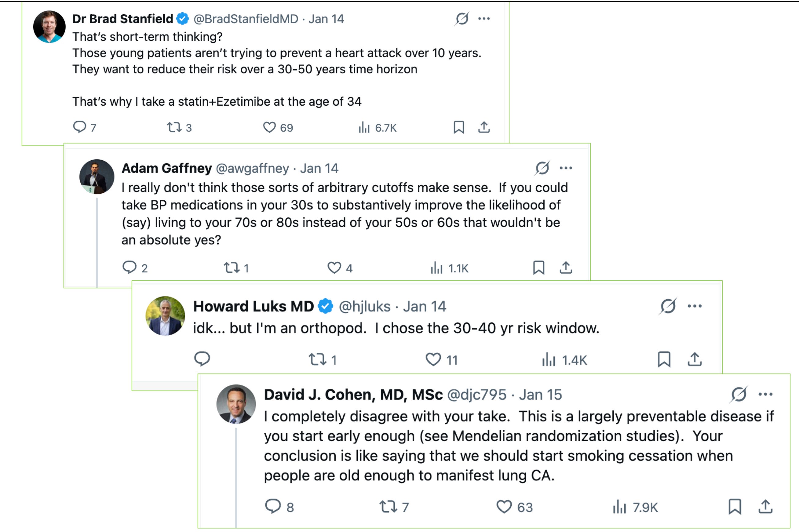Open David J. Cohen's Jan 15 timestamp
Viewport: 799px width, 532px height.
pos(540,395)
